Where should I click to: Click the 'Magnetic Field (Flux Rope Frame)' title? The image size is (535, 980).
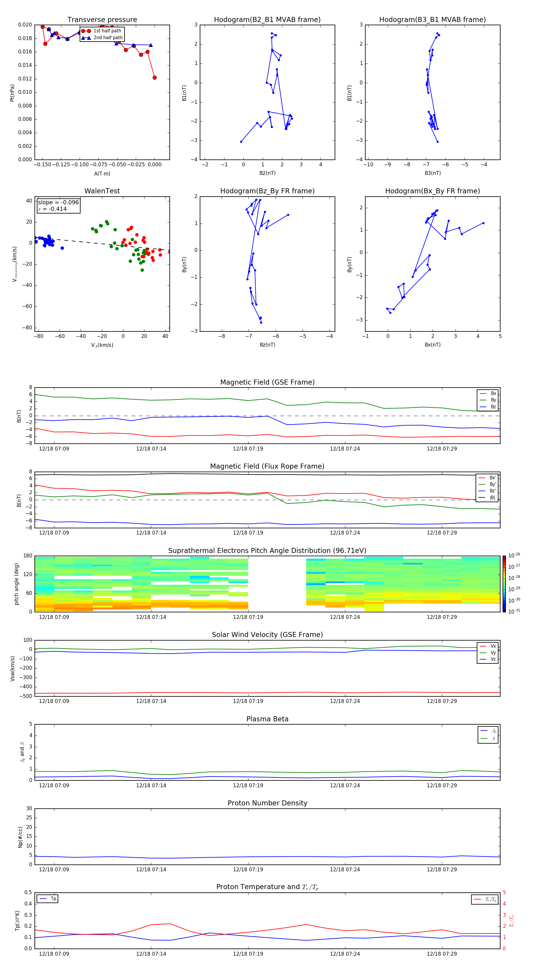267,467
